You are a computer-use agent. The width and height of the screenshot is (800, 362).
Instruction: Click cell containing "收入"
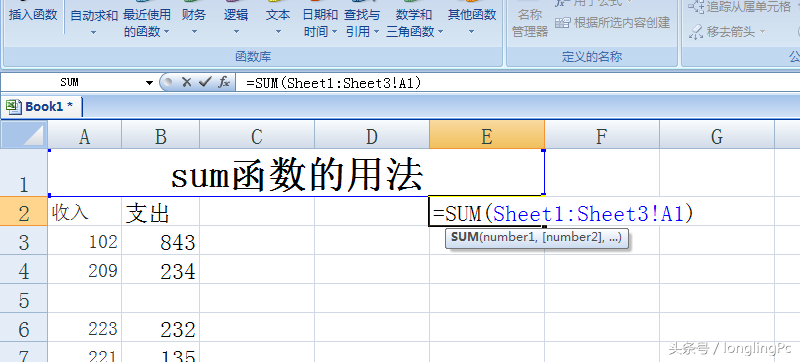[x=85, y=212]
